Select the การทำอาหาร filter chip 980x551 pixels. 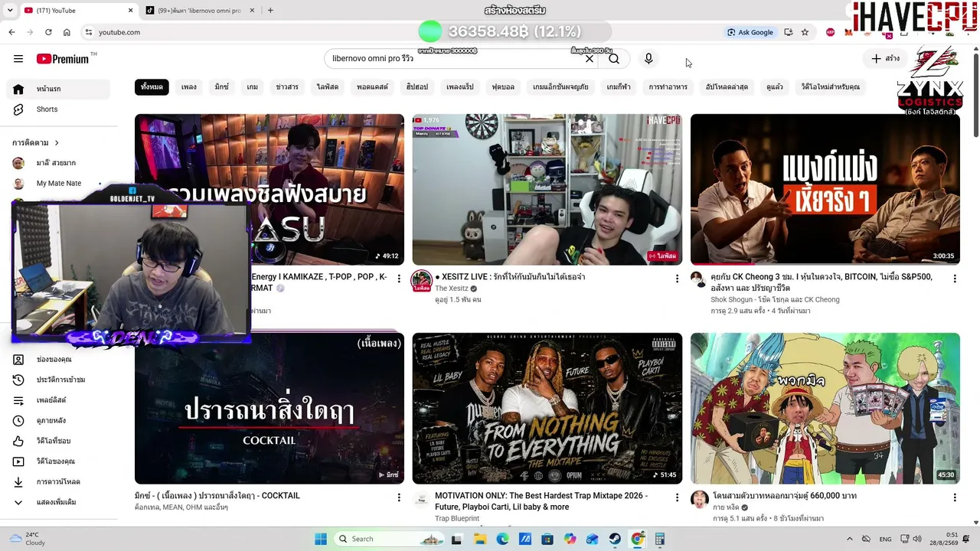point(668,87)
